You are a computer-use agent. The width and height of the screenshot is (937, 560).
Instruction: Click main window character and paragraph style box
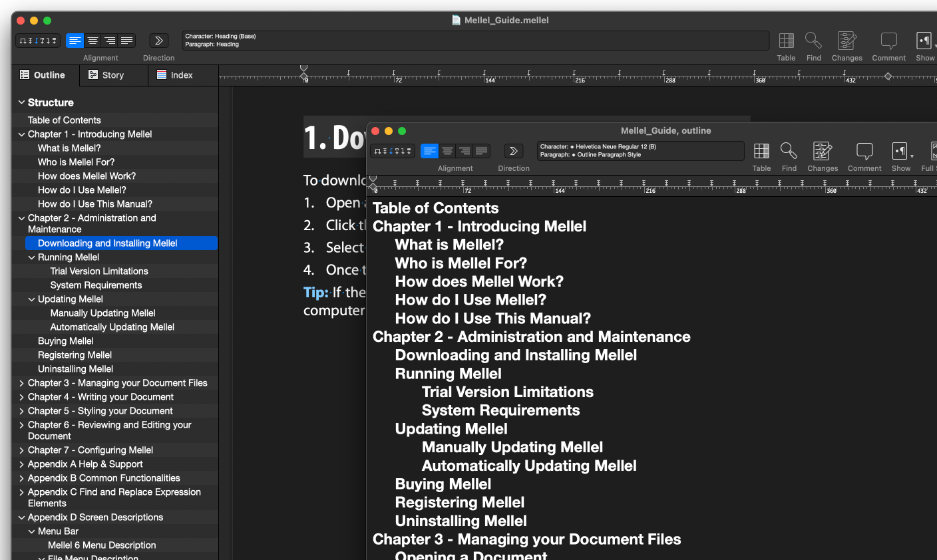point(474,41)
